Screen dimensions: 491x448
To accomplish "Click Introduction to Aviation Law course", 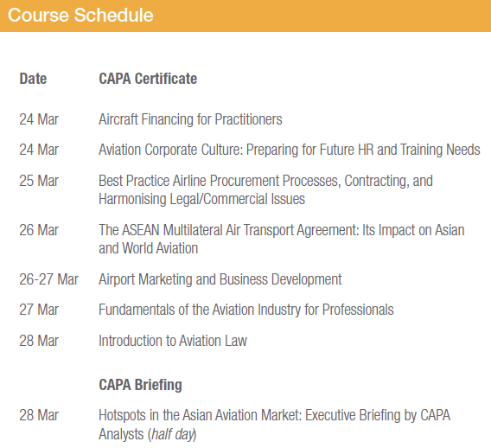I will tap(173, 341).
